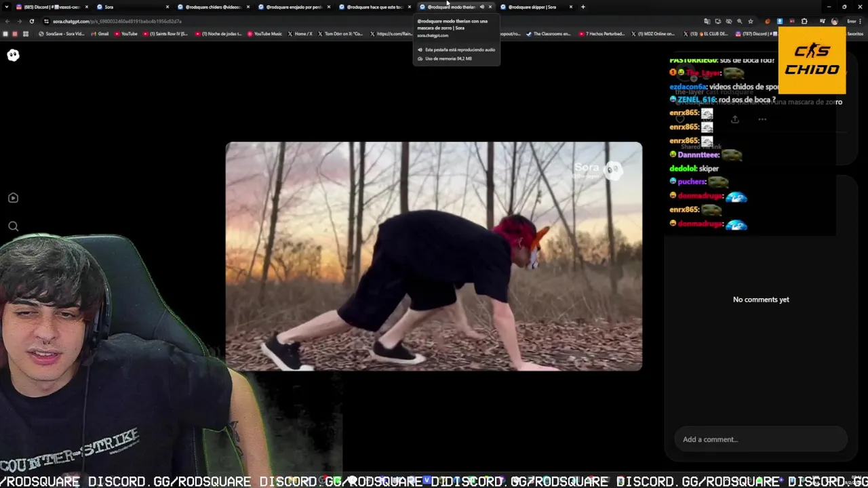Open the site info icon in address bar
Screen dimensions: 868x488
pos(46,21)
